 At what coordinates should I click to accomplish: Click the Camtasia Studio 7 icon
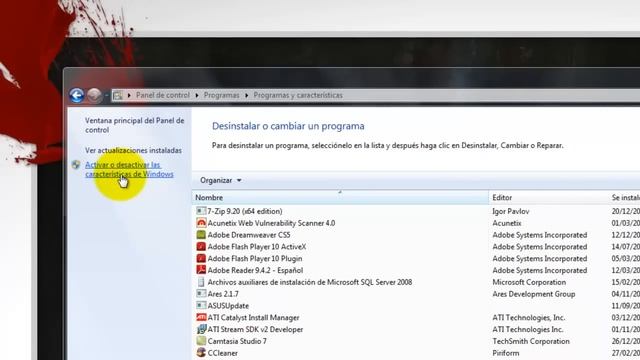pos(201,341)
